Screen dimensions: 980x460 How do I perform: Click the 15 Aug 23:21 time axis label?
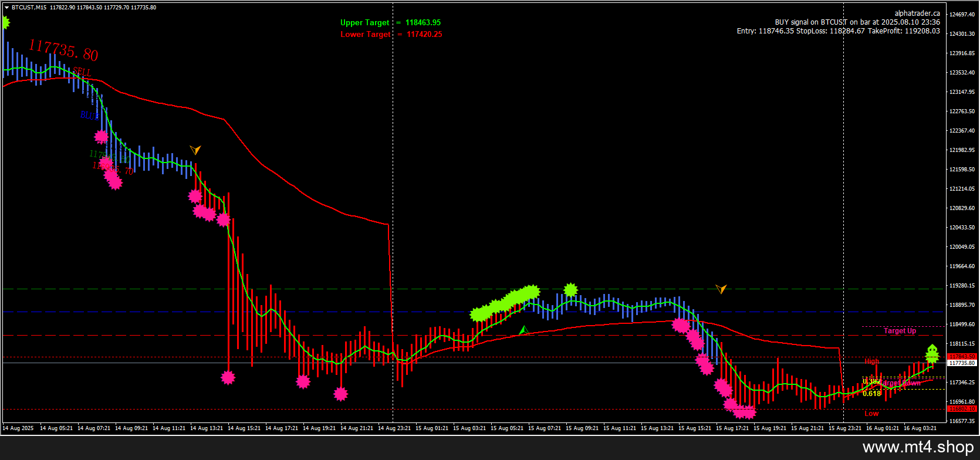point(845,428)
